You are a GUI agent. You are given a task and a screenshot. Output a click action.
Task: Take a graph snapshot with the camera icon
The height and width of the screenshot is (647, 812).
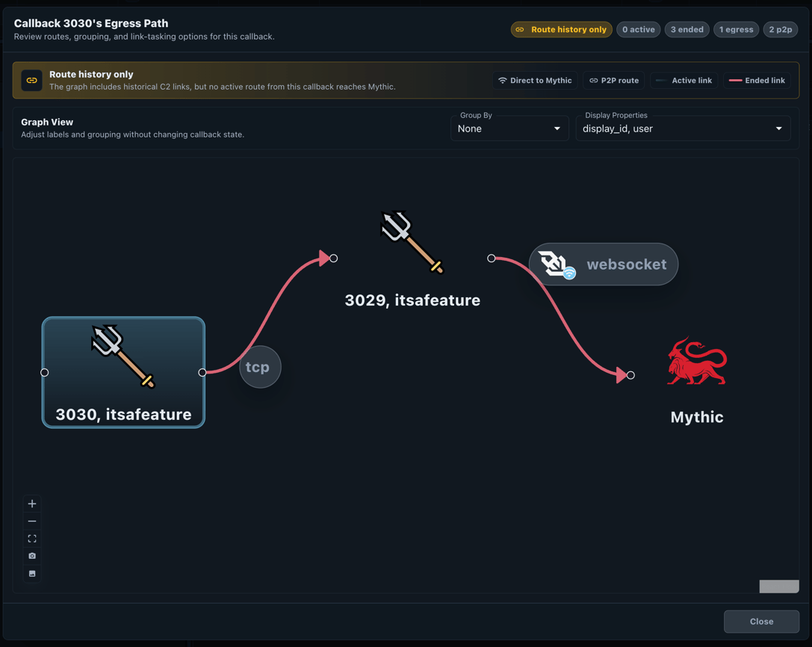32,556
